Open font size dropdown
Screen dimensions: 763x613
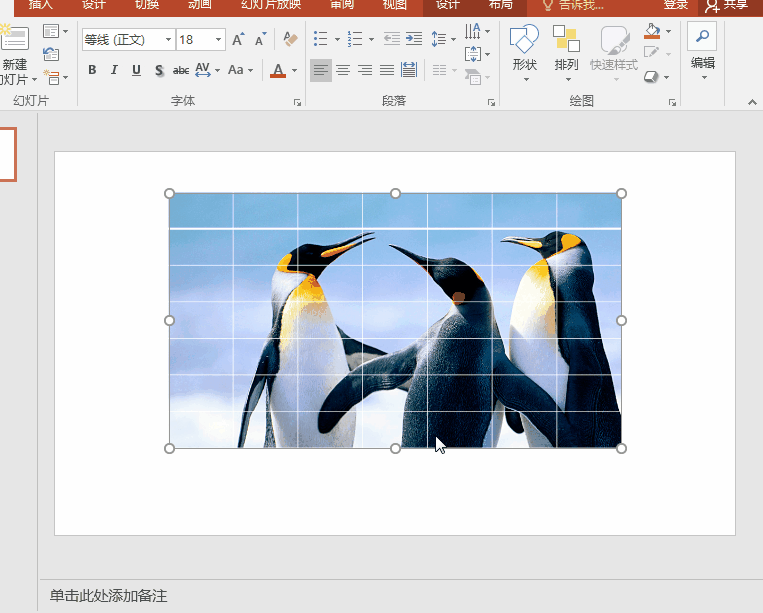(218, 39)
